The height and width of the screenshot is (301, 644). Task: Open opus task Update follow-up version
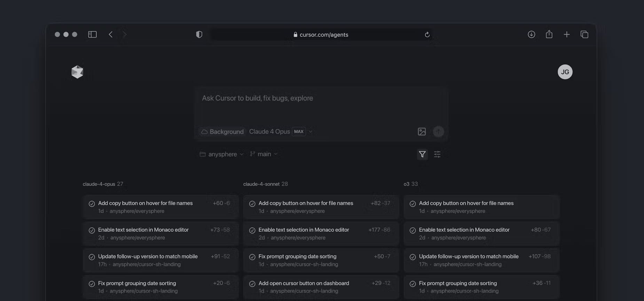click(x=160, y=260)
